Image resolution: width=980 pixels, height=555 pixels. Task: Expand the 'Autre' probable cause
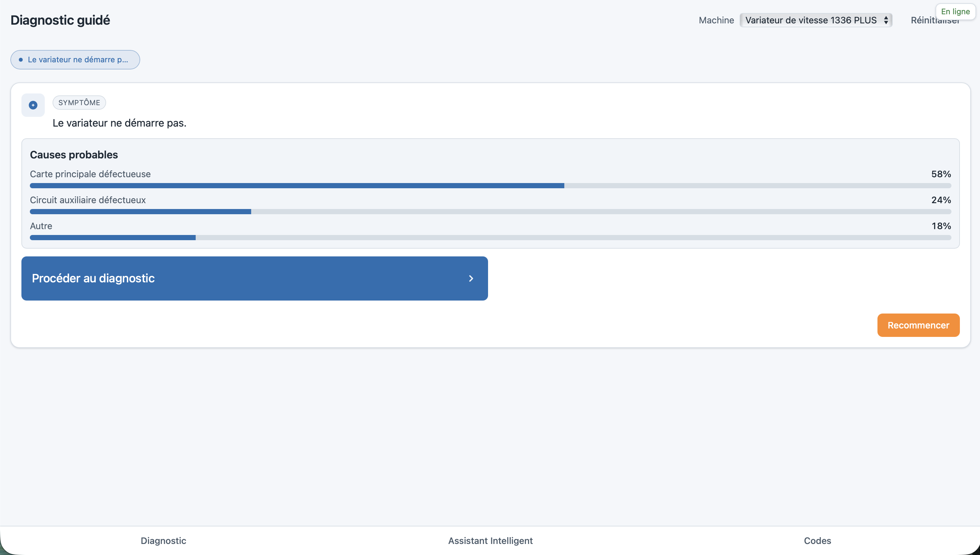pos(41,226)
